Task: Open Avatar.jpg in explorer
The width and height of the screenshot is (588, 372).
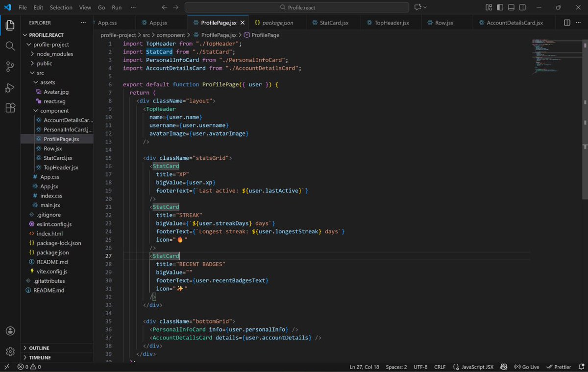Action: [x=57, y=92]
